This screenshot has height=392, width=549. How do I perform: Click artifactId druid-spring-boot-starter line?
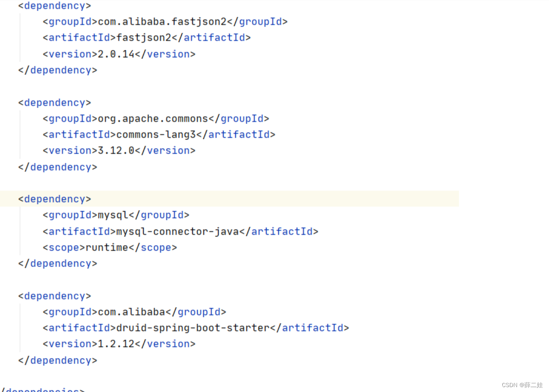[x=196, y=328]
